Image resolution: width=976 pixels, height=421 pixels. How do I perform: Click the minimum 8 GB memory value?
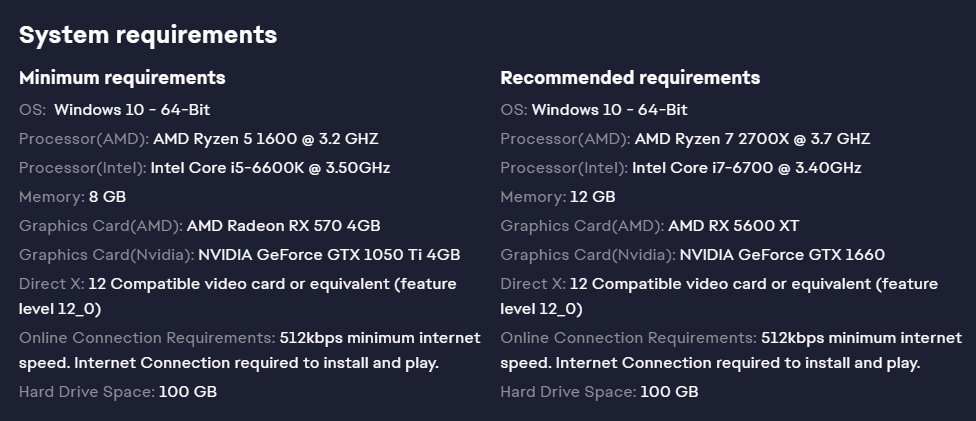coord(107,197)
